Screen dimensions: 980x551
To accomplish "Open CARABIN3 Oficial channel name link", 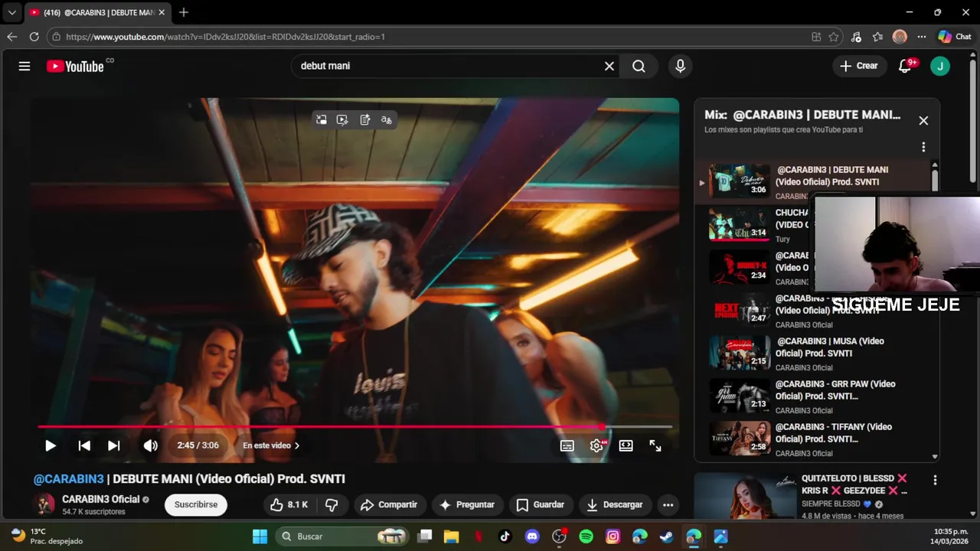I will pyautogui.click(x=101, y=499).
